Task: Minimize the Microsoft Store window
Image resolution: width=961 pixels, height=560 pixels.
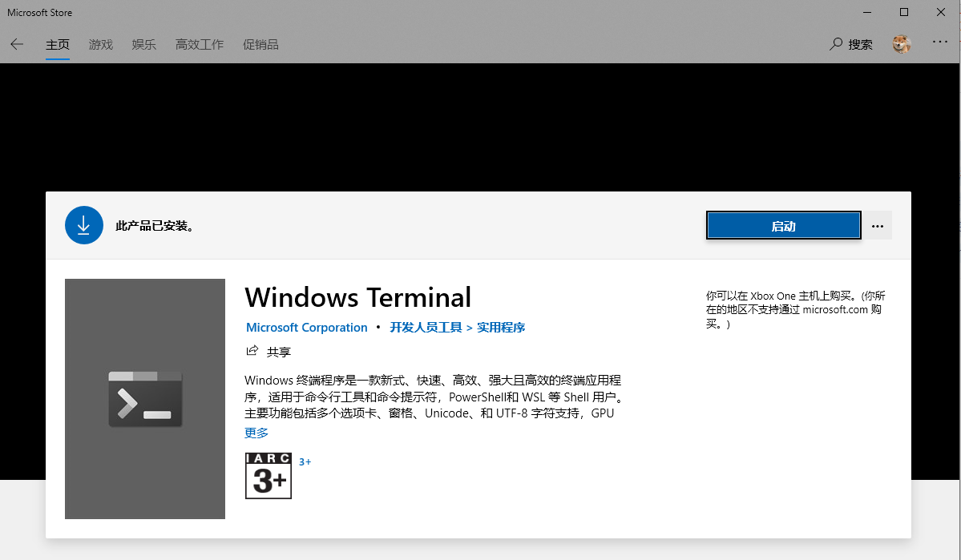Action: [866, 12]
